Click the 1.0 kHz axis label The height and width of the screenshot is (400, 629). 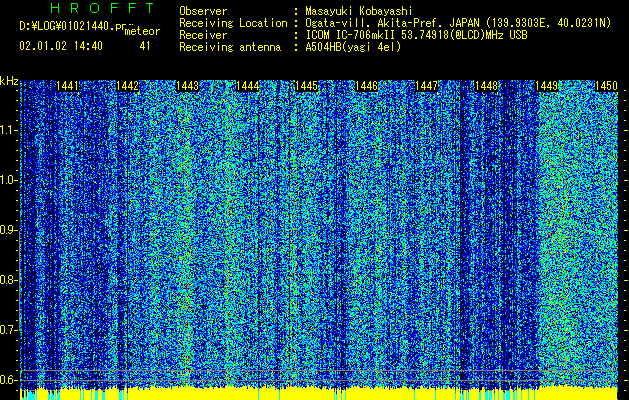[8, 181]
